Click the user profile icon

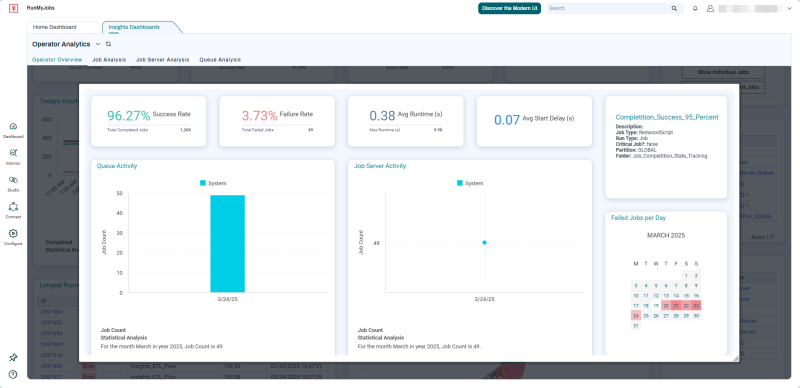[x=710, y=9]
